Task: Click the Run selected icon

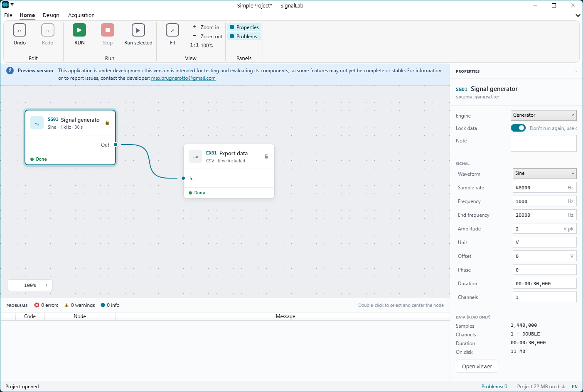Action: tap(138, 30)
